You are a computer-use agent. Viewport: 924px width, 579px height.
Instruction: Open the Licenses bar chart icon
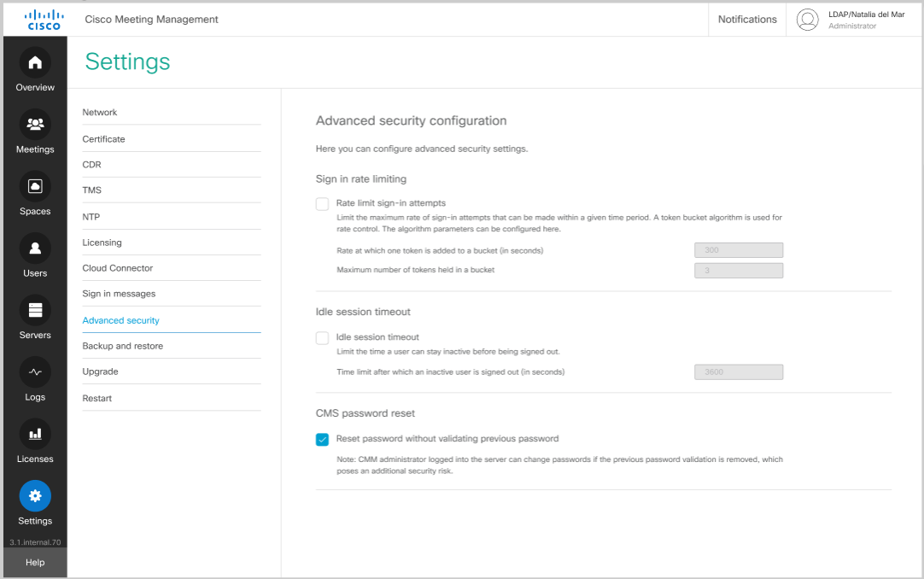[x=35, y=434]
